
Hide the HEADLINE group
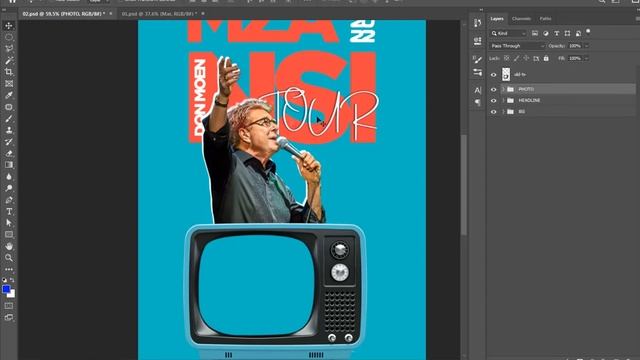493,100
